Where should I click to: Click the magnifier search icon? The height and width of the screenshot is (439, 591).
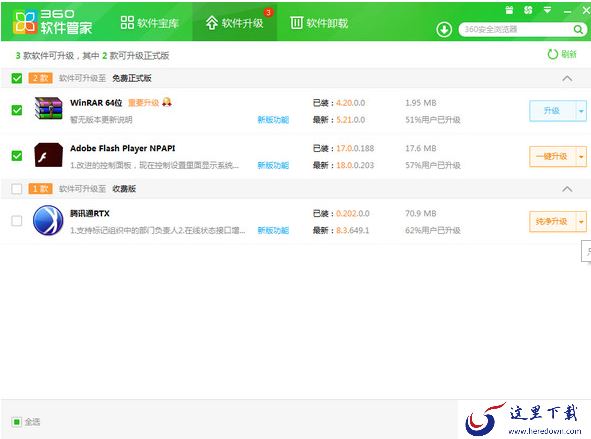(x=578, y=29)
